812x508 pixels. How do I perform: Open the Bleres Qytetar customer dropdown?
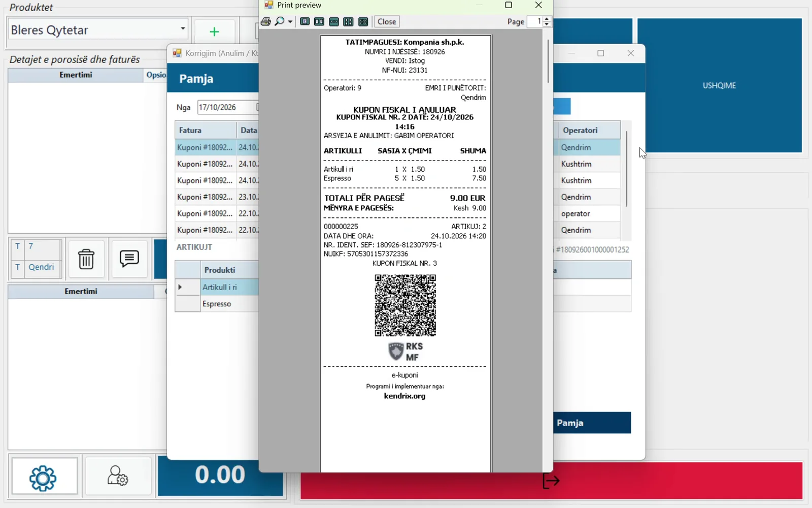(183, 29)
